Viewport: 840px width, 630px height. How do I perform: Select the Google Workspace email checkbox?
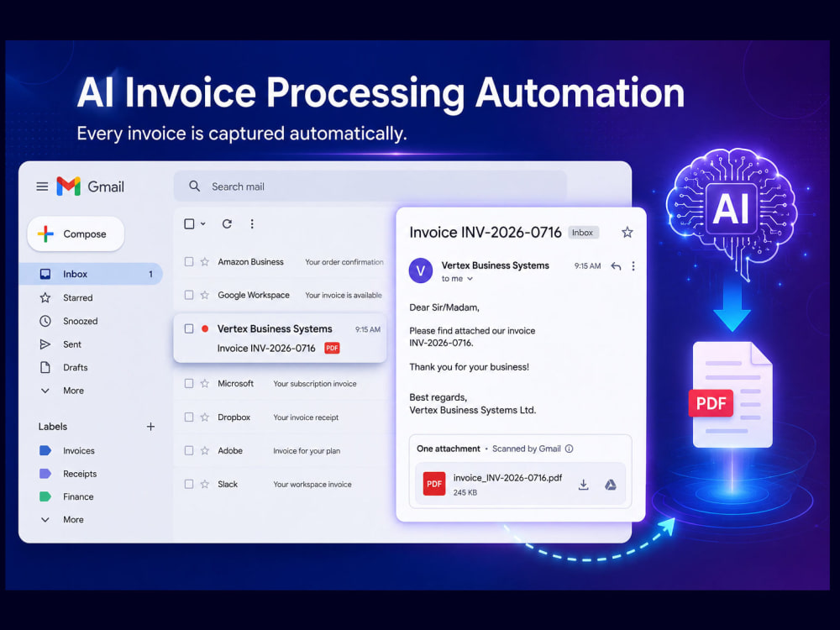pyautogui.click(x=188, y=295)
